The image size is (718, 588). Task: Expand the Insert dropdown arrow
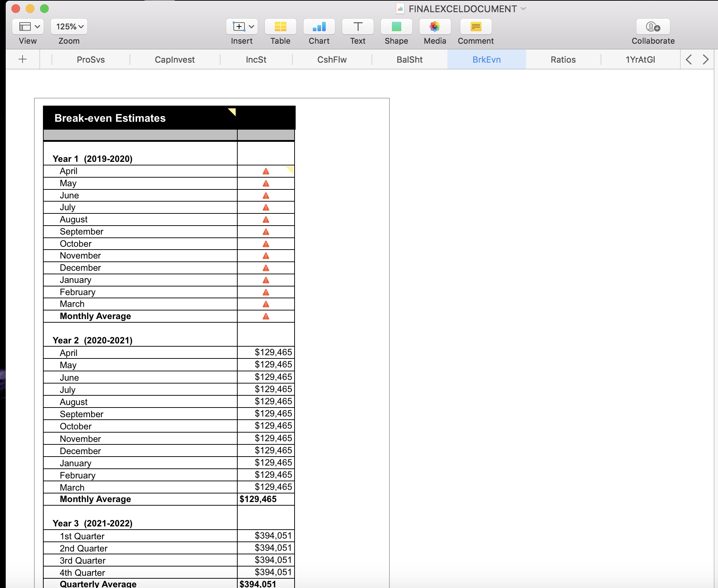pos(252,26)
